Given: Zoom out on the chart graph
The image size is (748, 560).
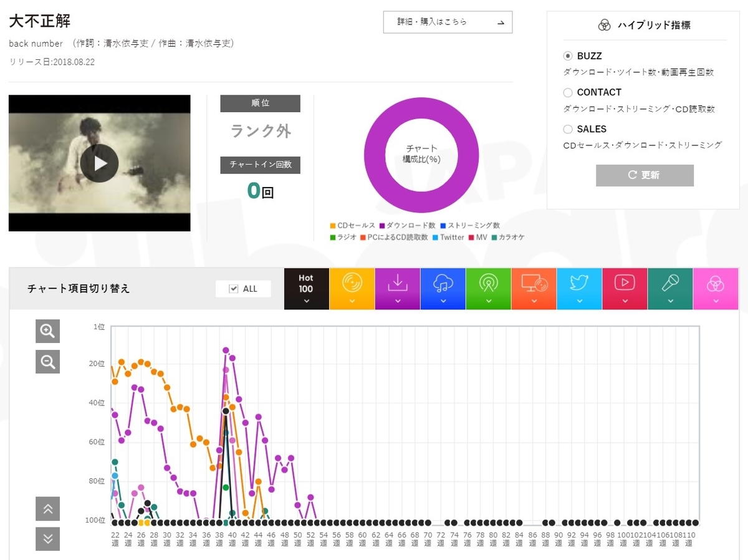Looking at the screenshot, I should 47,361.
